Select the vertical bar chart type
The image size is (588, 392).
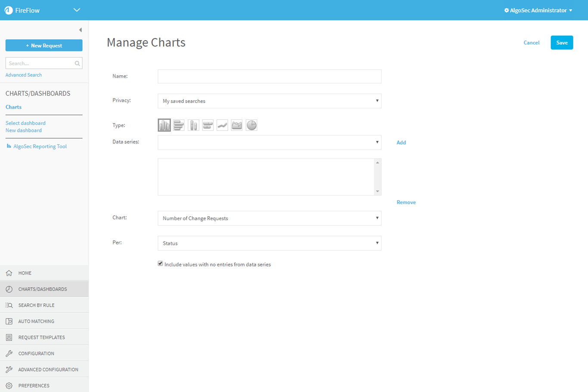(x=164, y=125)
